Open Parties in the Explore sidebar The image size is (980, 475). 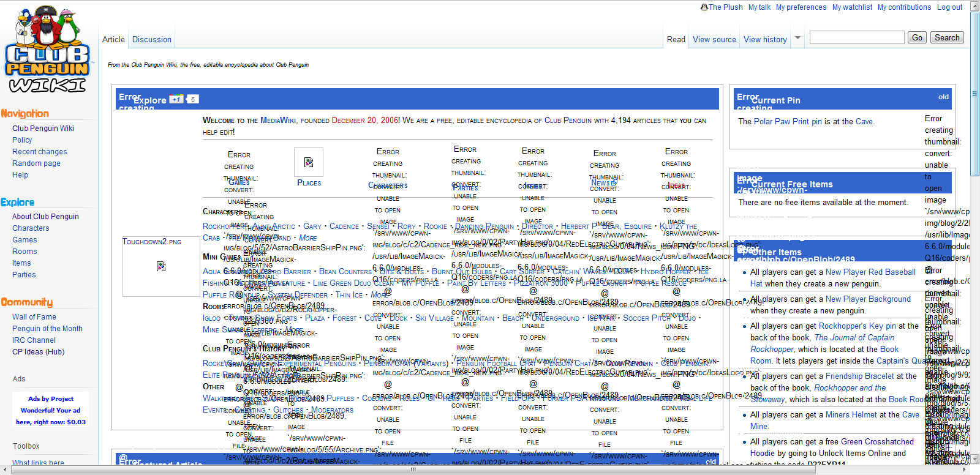[x=24, y=275]
